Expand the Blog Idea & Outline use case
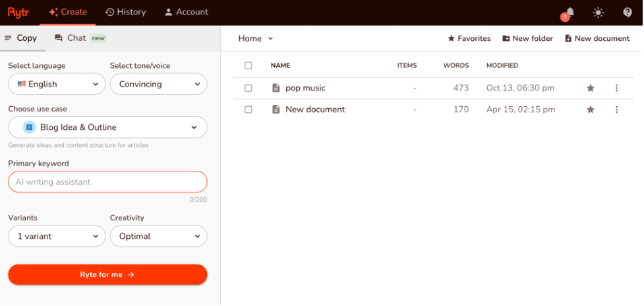This screenshot has height=306, width=644. pos(107,127)
